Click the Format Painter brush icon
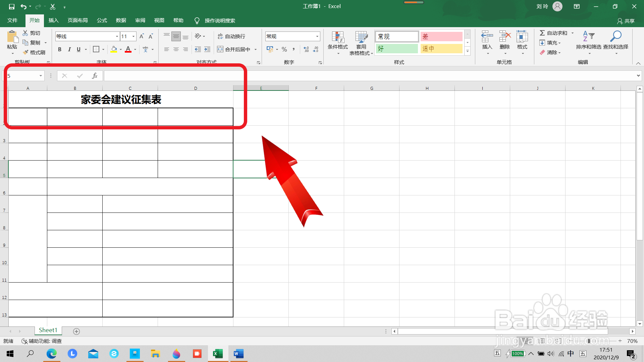This screenshot has height=362, width=644. tap(26, 52)
